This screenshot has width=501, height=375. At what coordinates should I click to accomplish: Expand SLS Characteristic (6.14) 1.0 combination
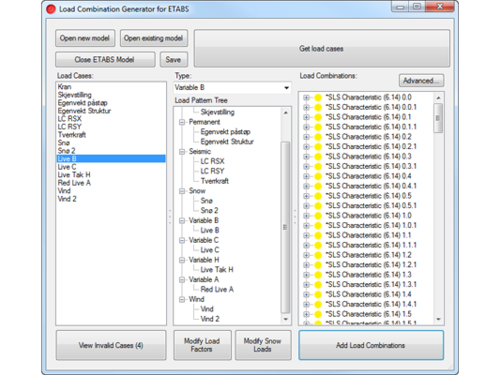306,216
